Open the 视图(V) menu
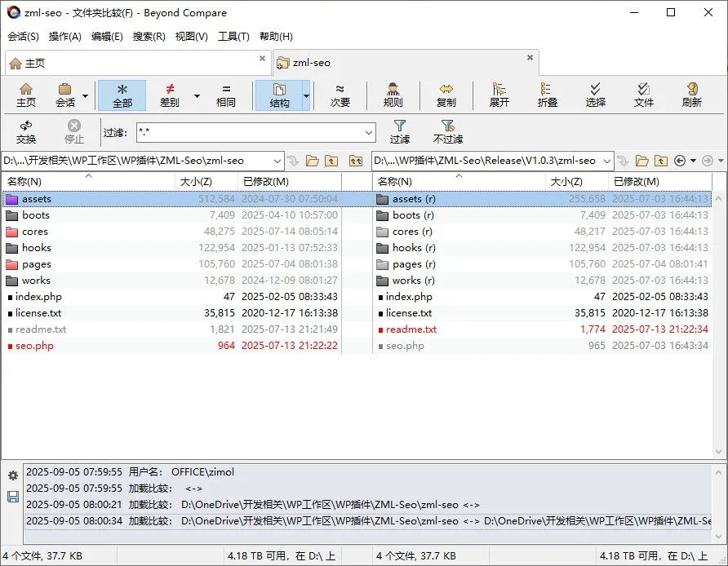The height and width of the screenshot is (566, 728). point(191,36)
